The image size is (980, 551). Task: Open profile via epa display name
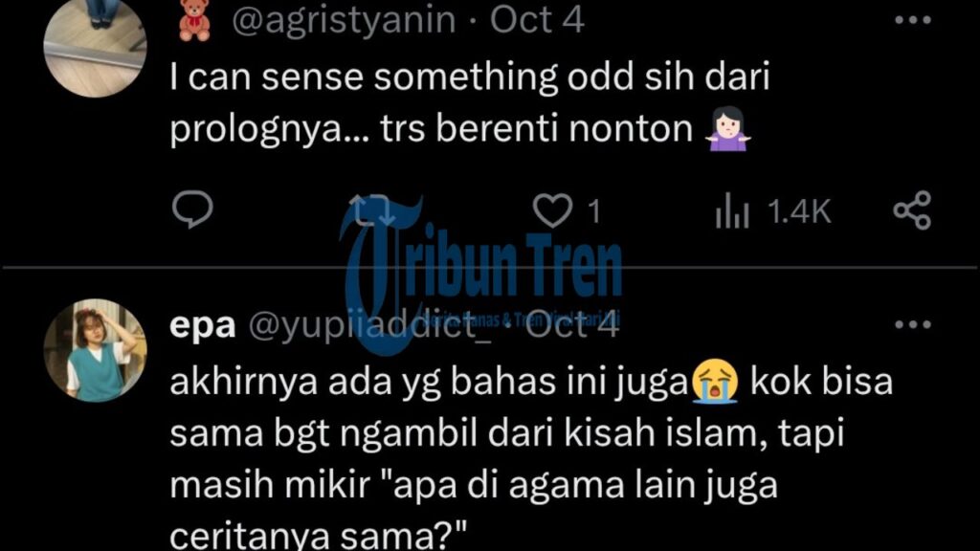(203, 325)
